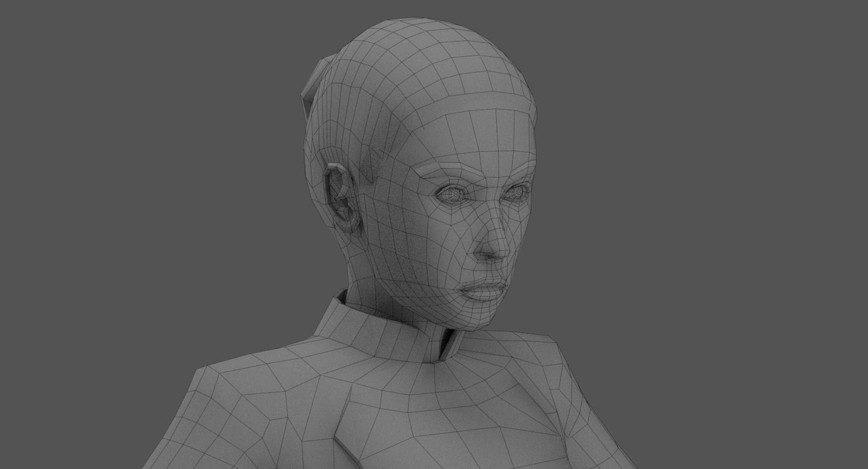Select the lips on the face mesh
The height and width of the screenshot is (469, 868).
click(x=484, y=290)
